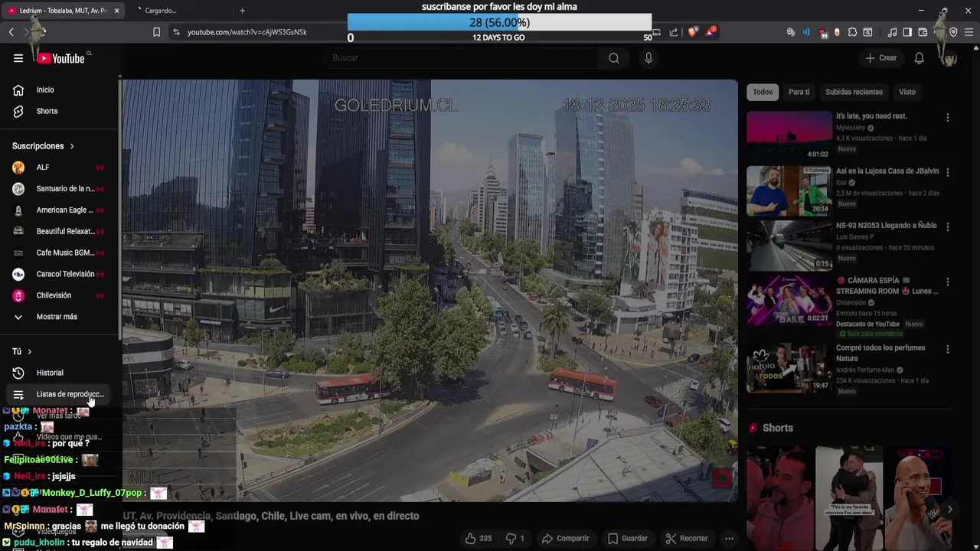The width and height of the screenshot is (980, 551).
Task: Open Chilevisión subscription in sidebar
Action: coord(60,295)
